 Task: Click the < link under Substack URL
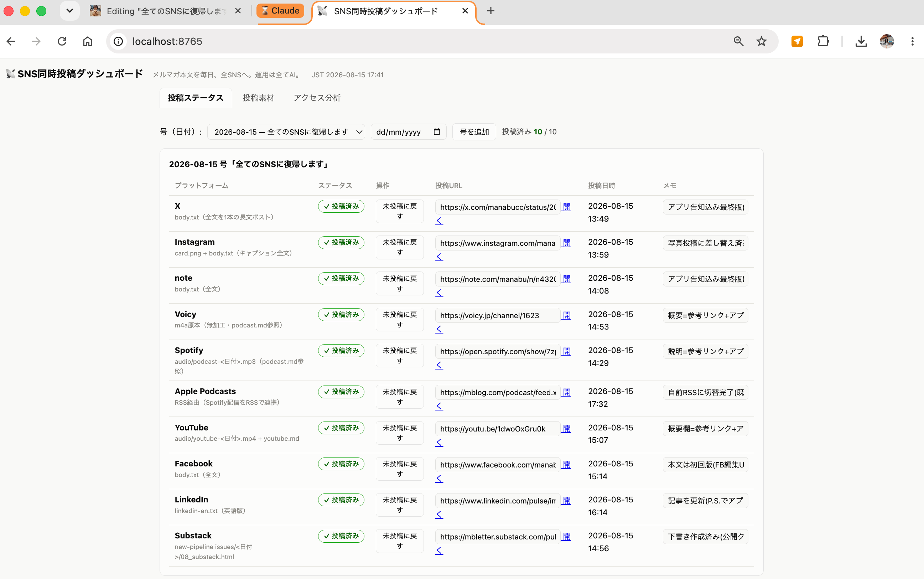tap(440, 550)
